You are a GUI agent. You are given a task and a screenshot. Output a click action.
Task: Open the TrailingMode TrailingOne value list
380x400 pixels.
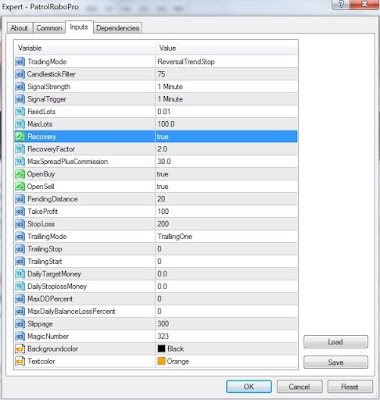pyautogui.click(x=226, y=237)
